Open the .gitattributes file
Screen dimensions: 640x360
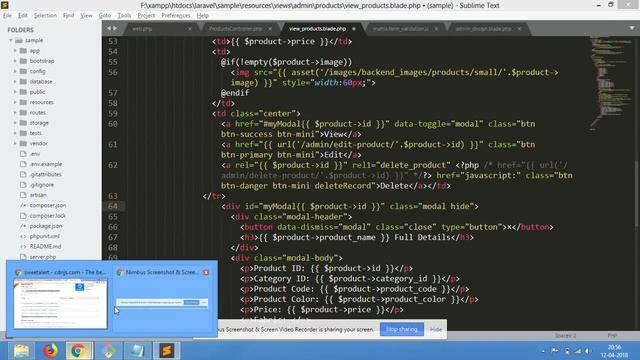coord(45,174)
